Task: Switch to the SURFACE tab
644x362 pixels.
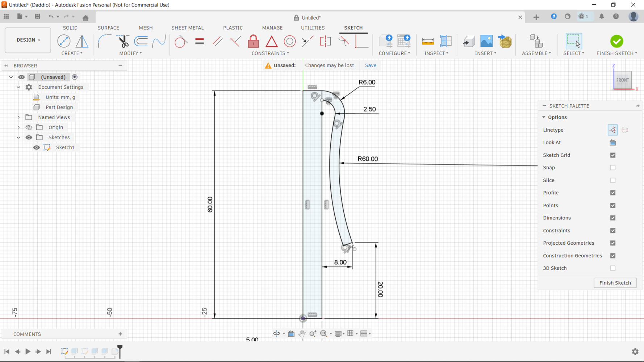Action: click(x=108, y=28)
